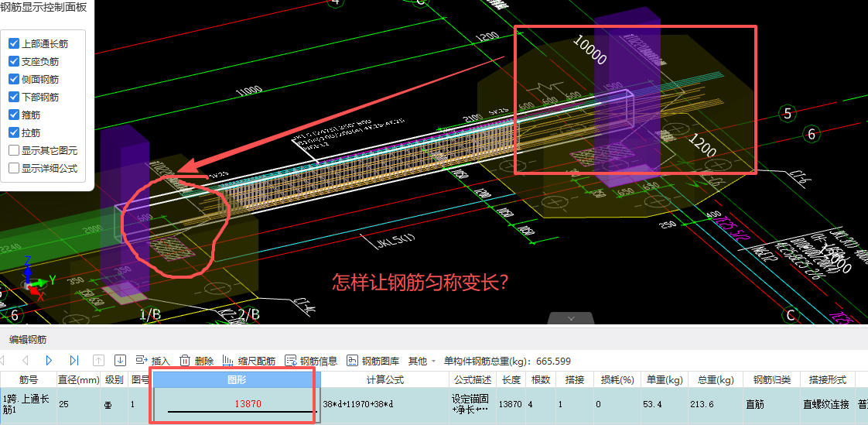This screenshot has width=868, height=425.
Task: Enable 显示其它图元 checkbox
Action: [x=14, y=150]
